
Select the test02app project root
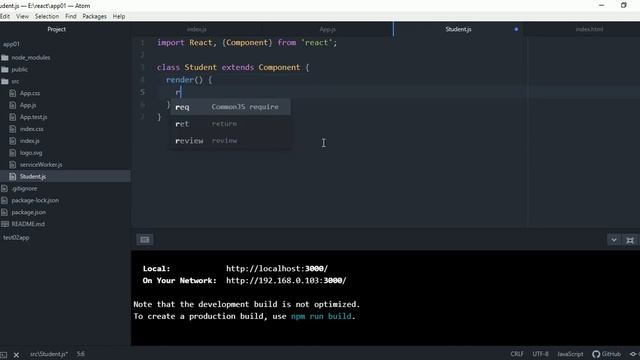16,238
